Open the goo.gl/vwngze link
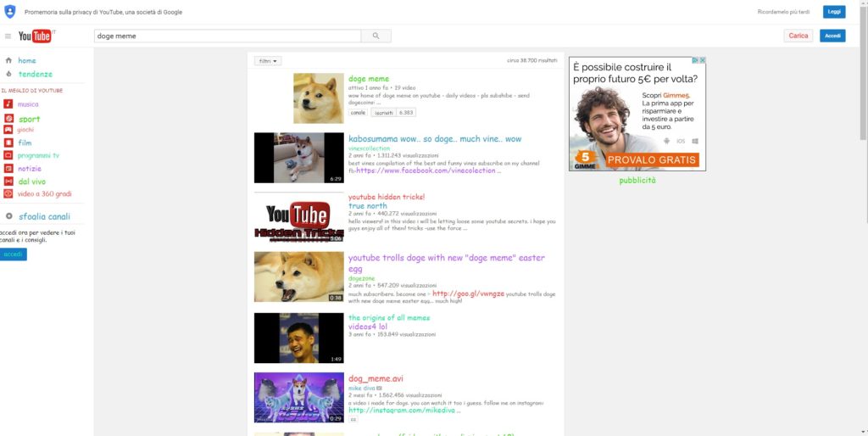This screenshot has height=436, width=868. [x=468, y=293]
